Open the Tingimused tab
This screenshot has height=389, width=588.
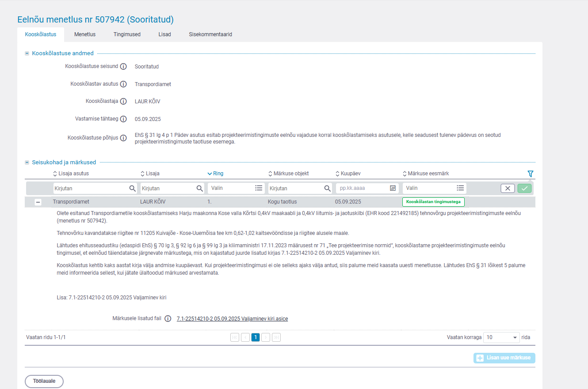[127, 34]
